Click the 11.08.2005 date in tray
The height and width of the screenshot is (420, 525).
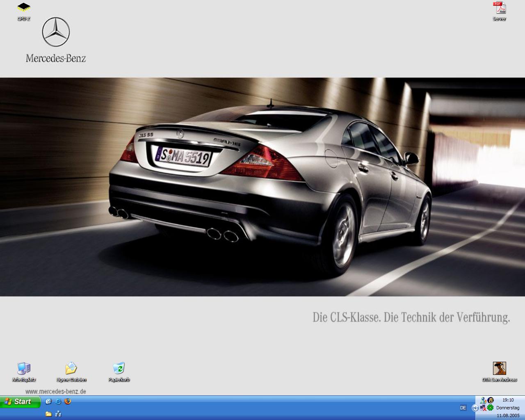pyautogui.click(x=508, y=415)
